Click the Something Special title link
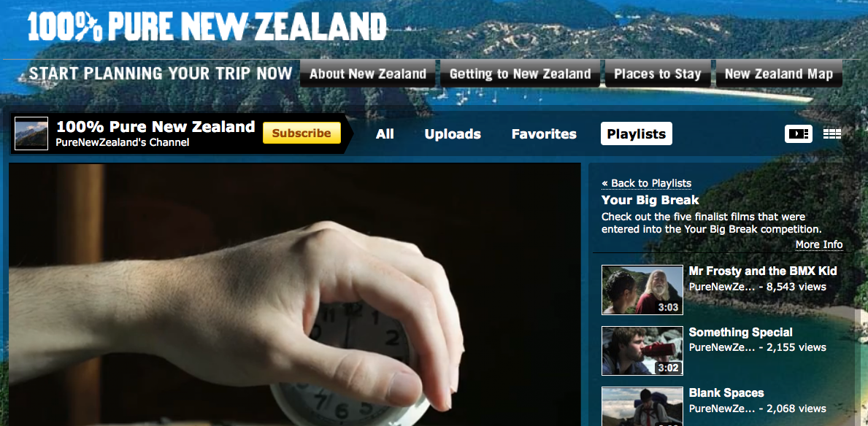868x426 pixels. 741,333
